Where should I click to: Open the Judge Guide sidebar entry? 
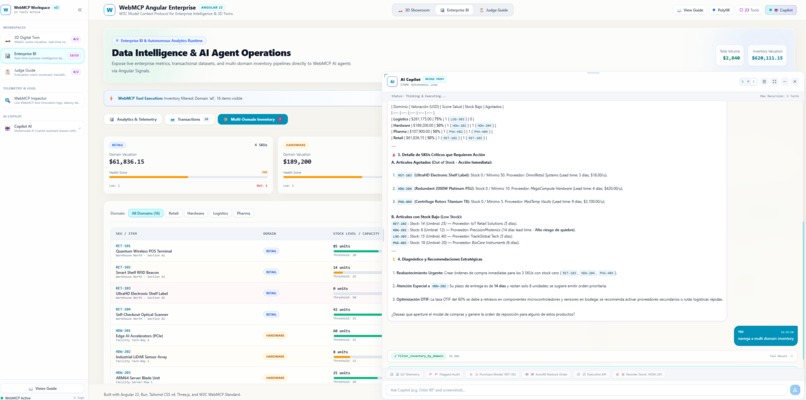point(43,72)
